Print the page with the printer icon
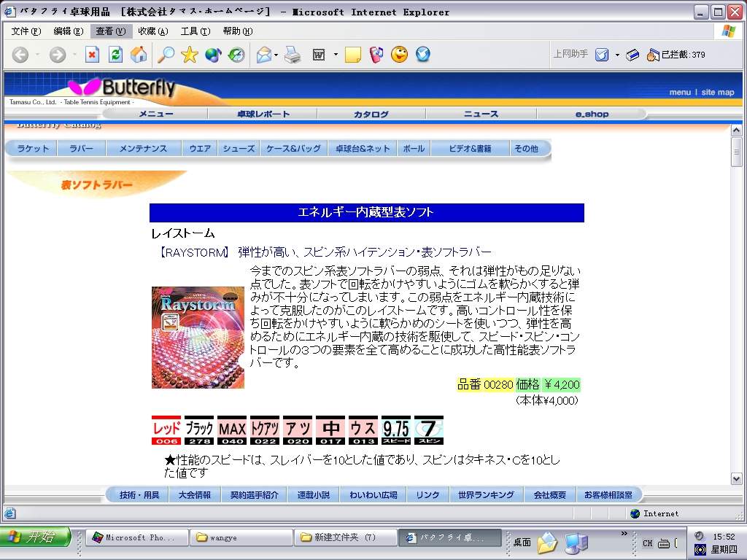This screenshot has width=747, height=560. (x=293, y=55)
